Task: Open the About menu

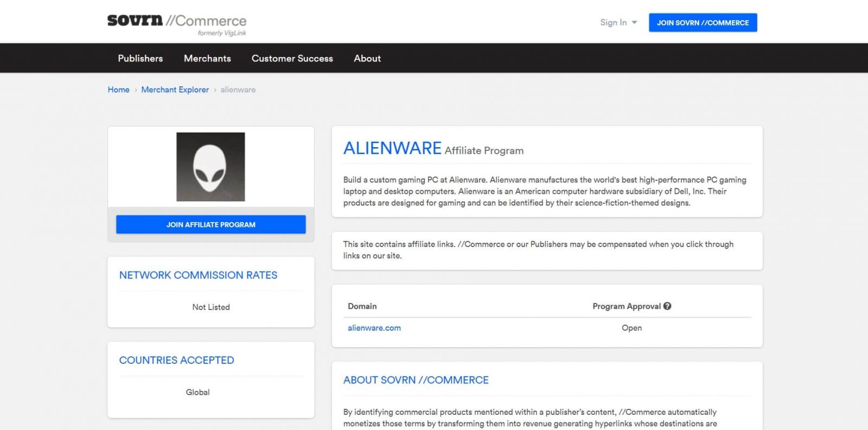Action: pyautogui.click(x=367, y=58)
